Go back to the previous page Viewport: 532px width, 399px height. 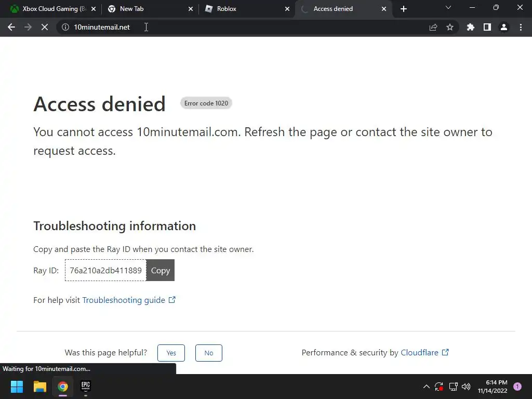[x=11, y=27]
